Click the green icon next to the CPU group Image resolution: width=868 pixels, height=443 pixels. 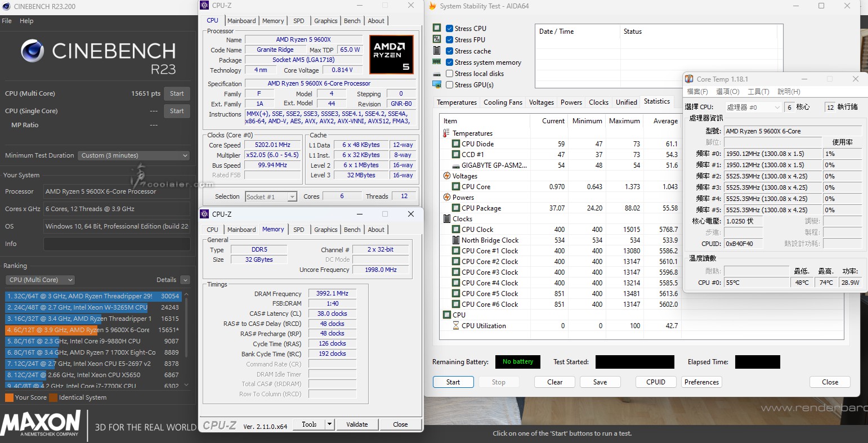coord(448,315)
